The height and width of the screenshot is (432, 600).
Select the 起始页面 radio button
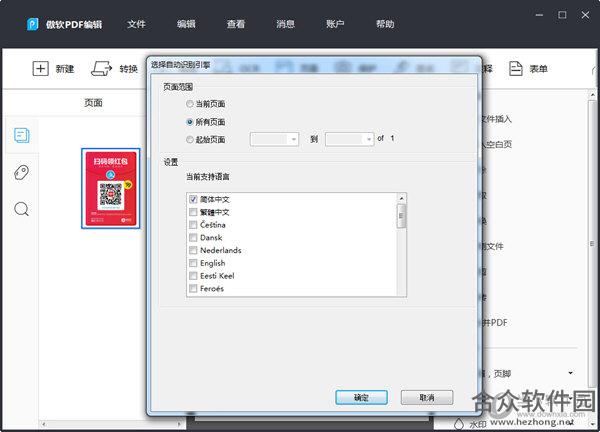click(x=189, y=140)
